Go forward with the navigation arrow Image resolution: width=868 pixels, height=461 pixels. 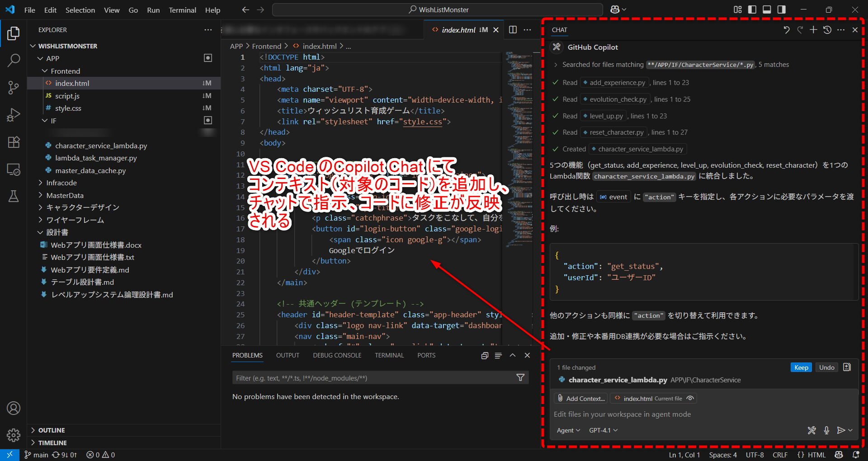pyautogui.click(x=260, y=9)
